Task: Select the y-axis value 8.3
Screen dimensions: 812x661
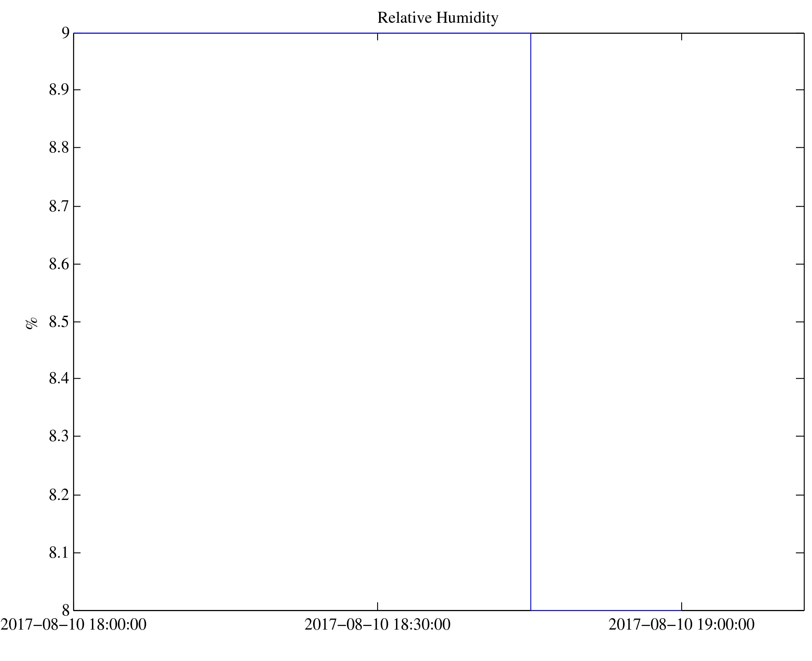Action: point(59,436)
